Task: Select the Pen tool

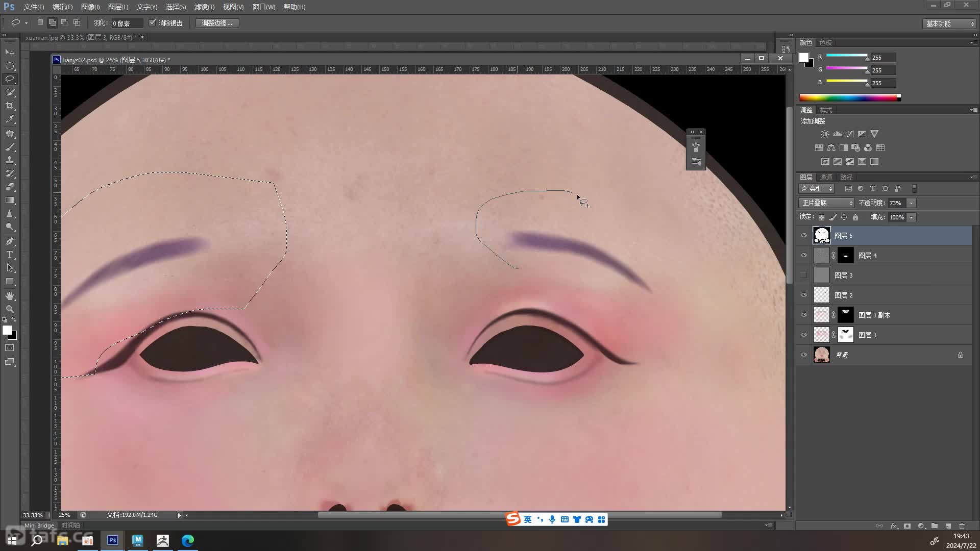Action: click(10, 241)
